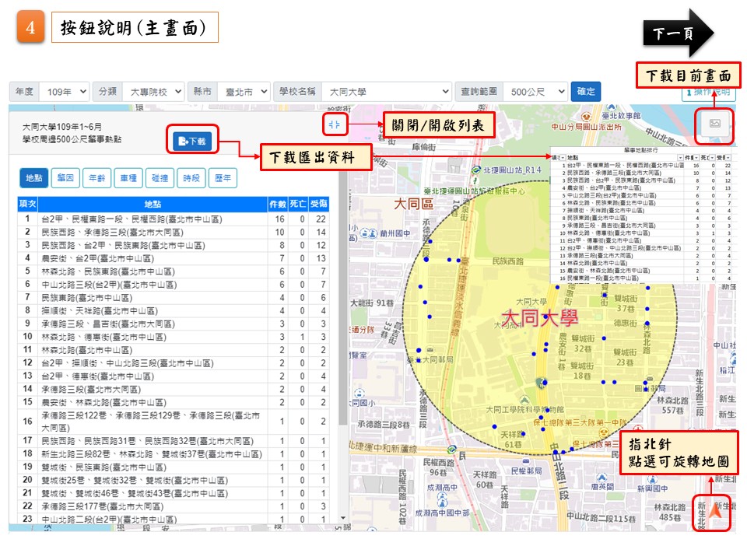This screenshot has width=747, height=560.
Task: Click row 振順街、天祥路(臺北市中山區)
Action: 174,311
